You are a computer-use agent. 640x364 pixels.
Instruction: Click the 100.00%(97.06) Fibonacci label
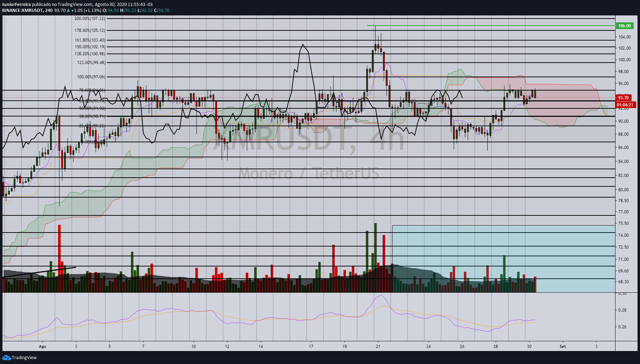[x=91, y=77]
